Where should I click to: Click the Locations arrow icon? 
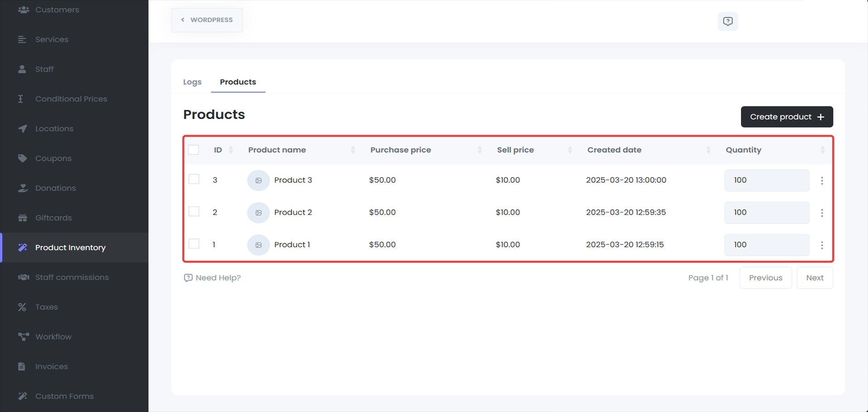click(x=22, y=129)
